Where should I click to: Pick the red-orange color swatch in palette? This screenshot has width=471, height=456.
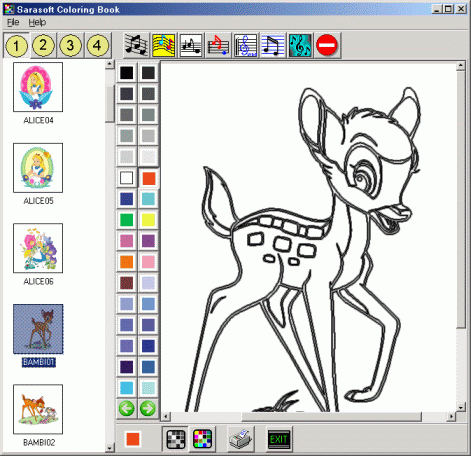pos(148,178)
